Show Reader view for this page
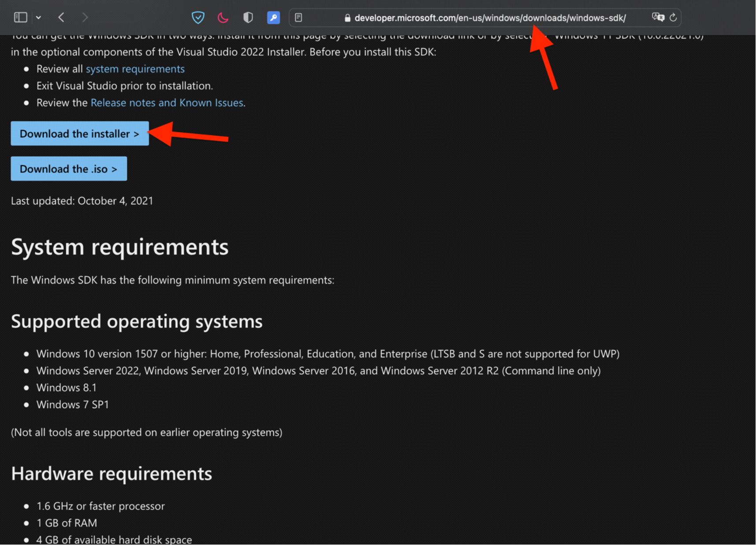The width and height of the screenshot is (756, 545). 298,18
